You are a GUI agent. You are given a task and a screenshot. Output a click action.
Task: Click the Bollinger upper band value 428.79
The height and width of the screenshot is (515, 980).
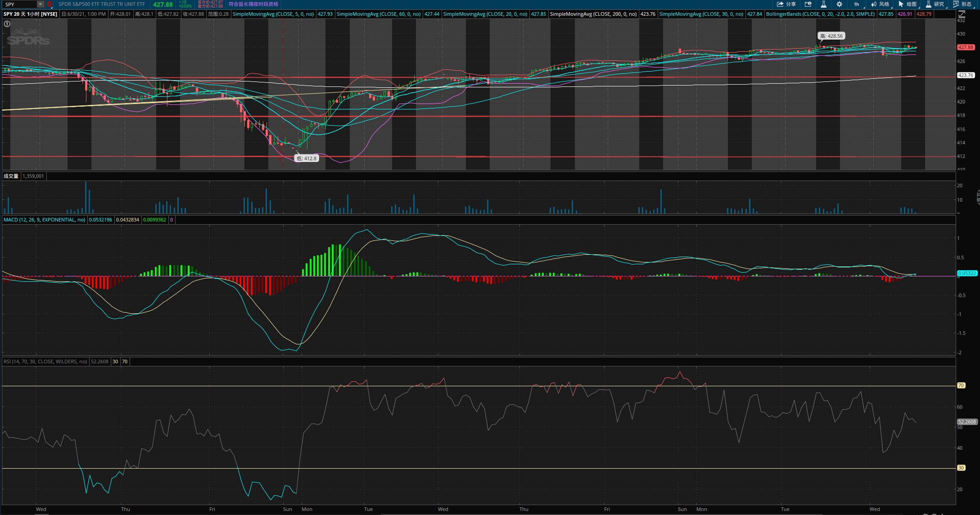coord(924,14)
